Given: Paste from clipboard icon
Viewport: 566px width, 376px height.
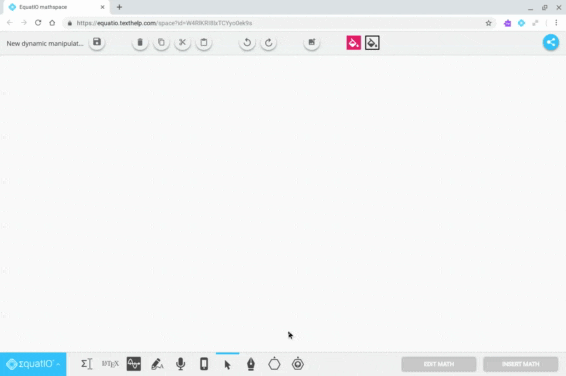Looking at the screenshot, I should [x=204, y=43].
